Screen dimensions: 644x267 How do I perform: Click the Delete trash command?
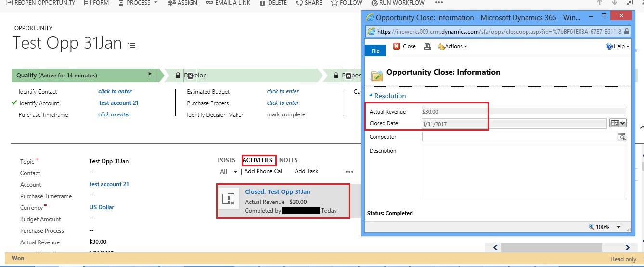[x=273, y=3]
